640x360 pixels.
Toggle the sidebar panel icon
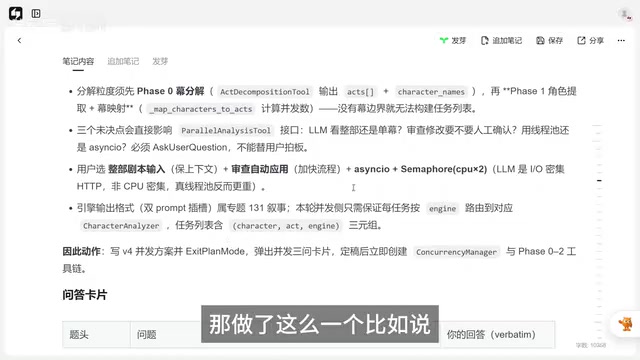[36, 13]
